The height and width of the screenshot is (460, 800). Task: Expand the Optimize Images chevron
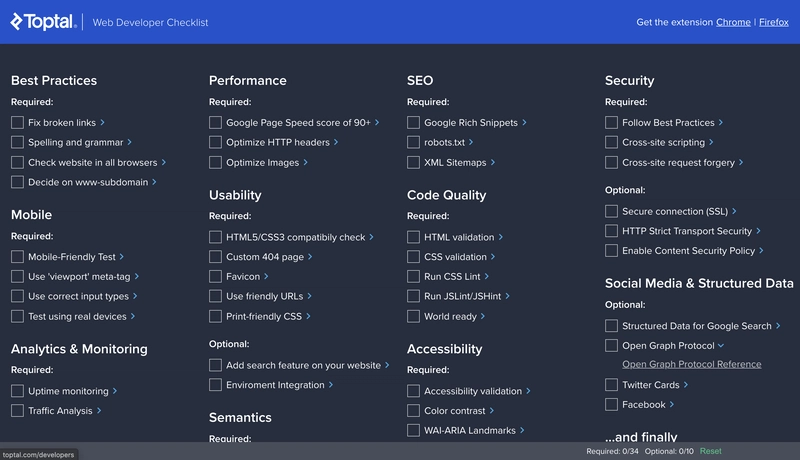[x=306, y=162]
